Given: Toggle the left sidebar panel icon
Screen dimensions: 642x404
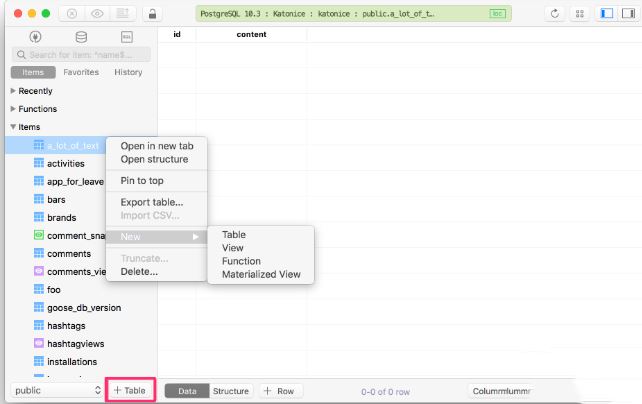Looking at the screenshot, I should 606,14.
